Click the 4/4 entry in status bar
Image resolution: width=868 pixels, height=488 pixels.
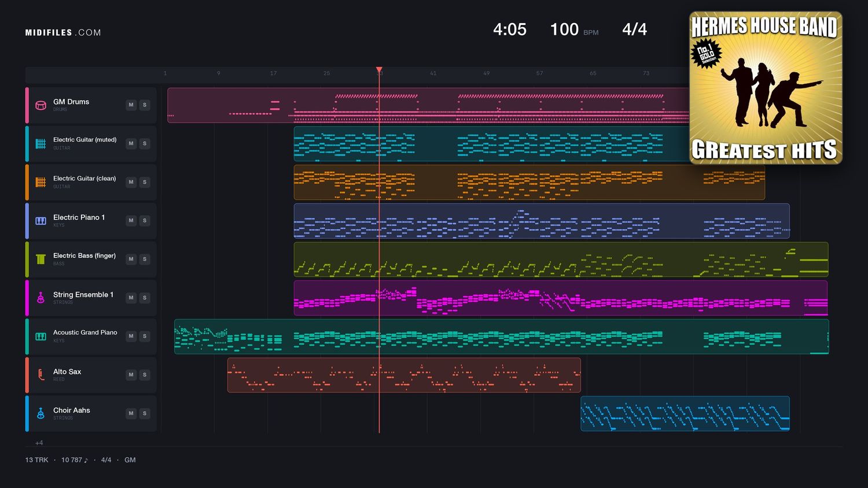[106, 460]
